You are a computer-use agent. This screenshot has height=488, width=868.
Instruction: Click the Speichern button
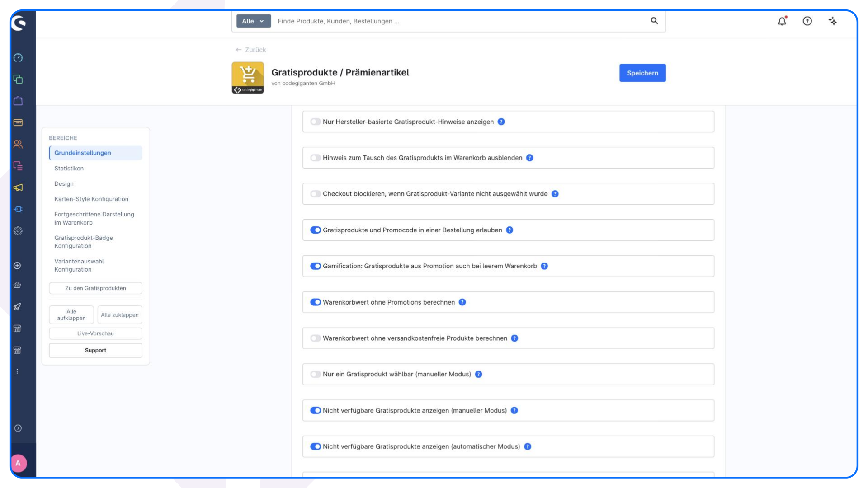pos(642,73)
